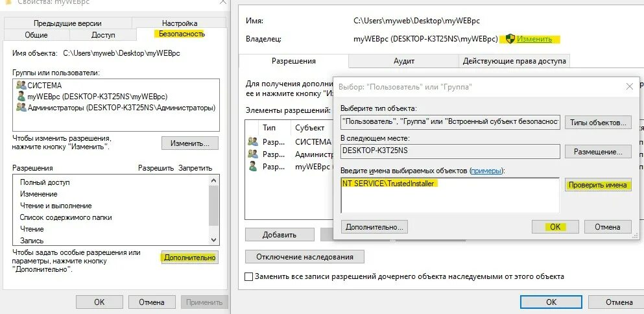Switch to the Безопасность tab
This screenshot has height=314, width=644.
click(x=182, y=34)
